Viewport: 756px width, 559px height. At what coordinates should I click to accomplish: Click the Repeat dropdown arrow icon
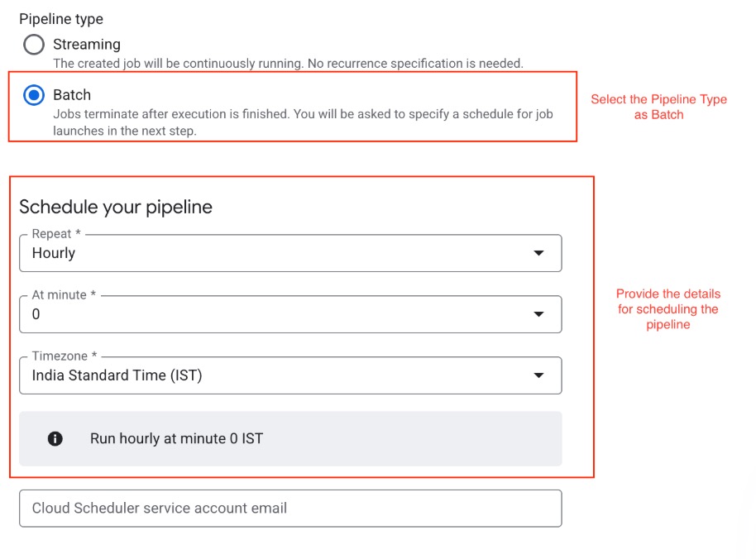538,253
